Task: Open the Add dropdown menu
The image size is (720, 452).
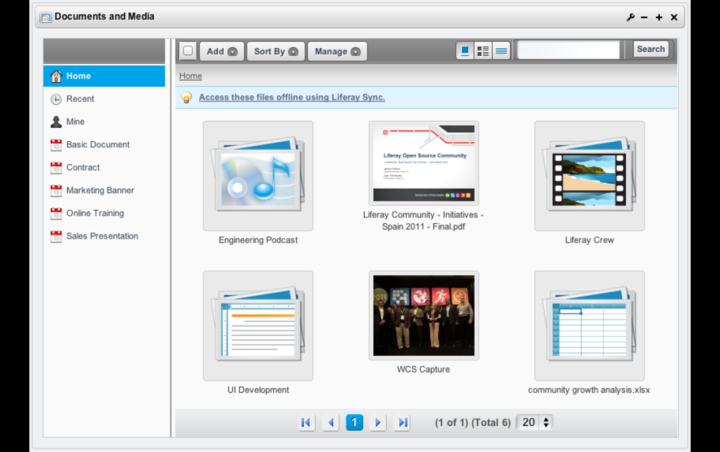Action: click(222, 51)
